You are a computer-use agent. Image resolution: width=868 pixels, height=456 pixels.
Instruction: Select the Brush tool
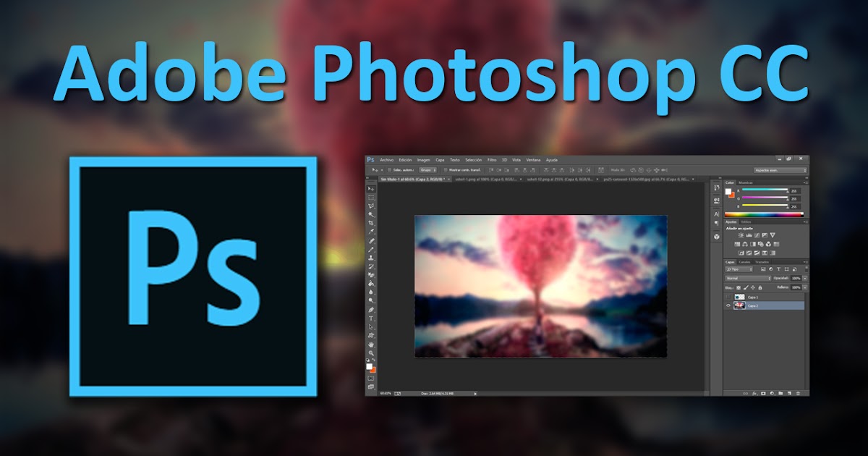[371, 249]
